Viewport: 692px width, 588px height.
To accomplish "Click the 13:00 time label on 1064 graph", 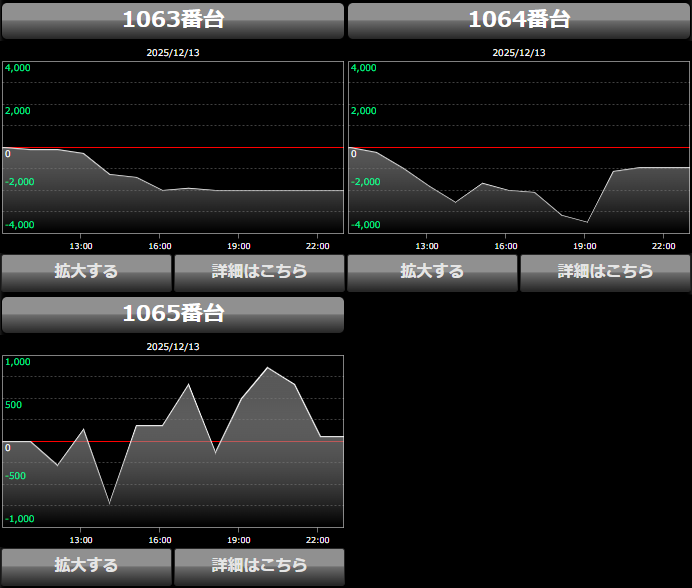I will point(427,245).
